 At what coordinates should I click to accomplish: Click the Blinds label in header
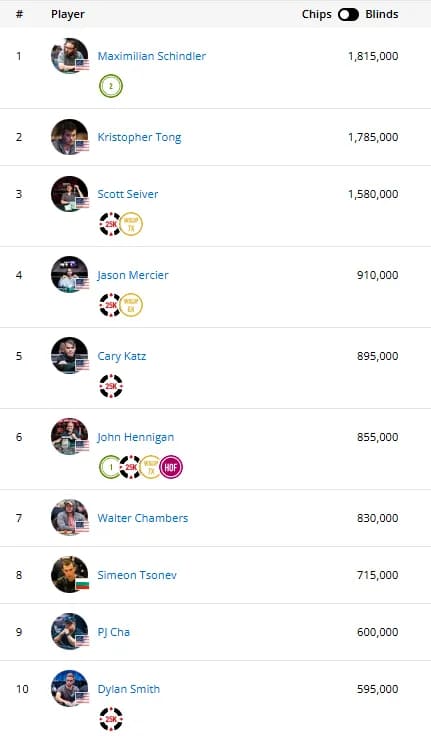pyautogui.click(x=382, y=15)
